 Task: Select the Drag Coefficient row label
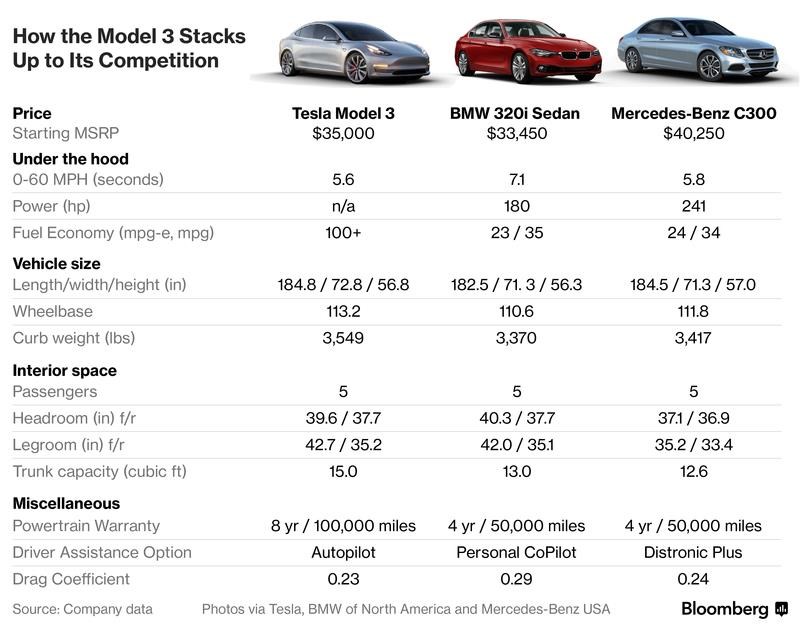pos(71,579)
